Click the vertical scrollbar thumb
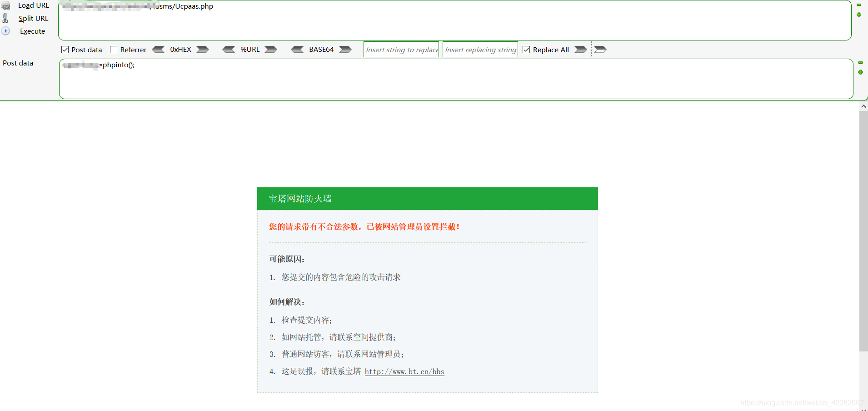Screen dimensions: 868x411 [863, 231]
